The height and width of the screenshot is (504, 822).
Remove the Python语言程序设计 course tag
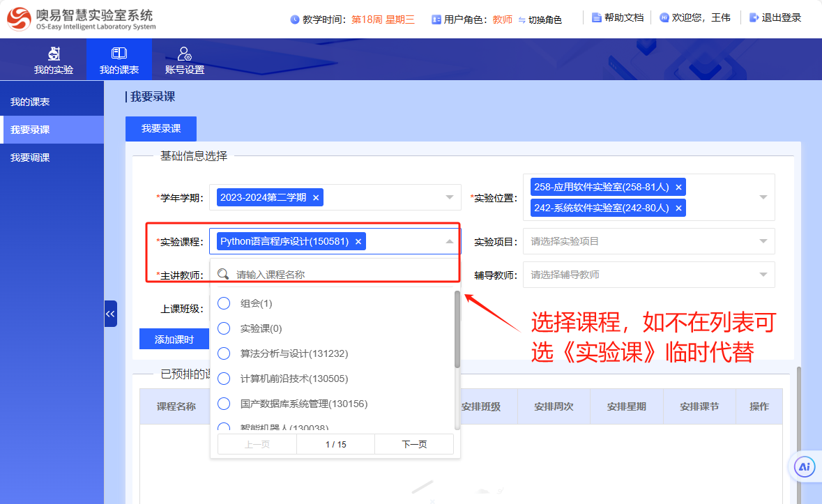tap(358, 241)
